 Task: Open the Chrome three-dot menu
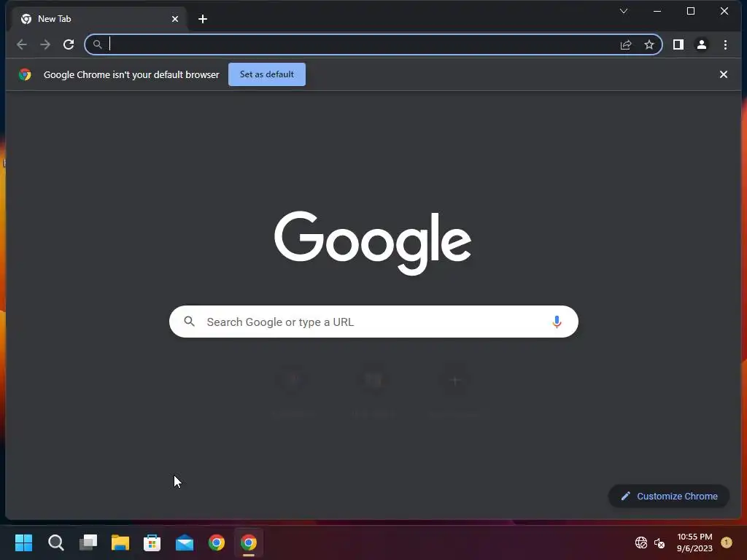(725, 44)
